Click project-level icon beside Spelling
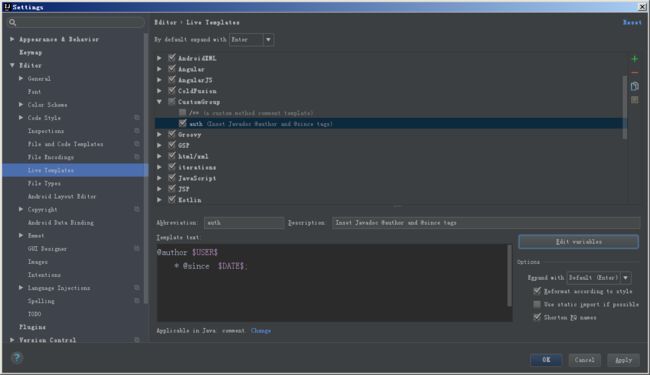Screen dimensions: 650x375 point(137,301)
